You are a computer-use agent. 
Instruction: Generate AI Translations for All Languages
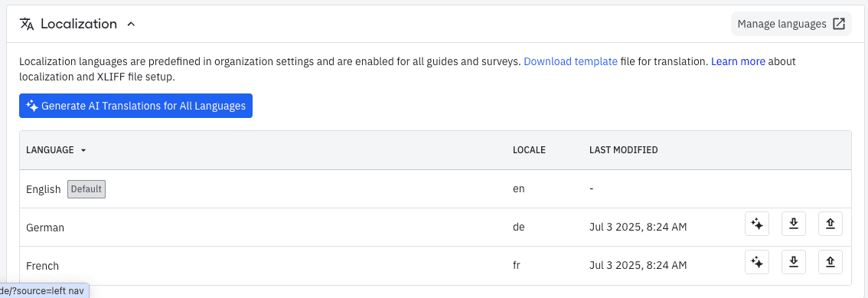click(135, 106)
